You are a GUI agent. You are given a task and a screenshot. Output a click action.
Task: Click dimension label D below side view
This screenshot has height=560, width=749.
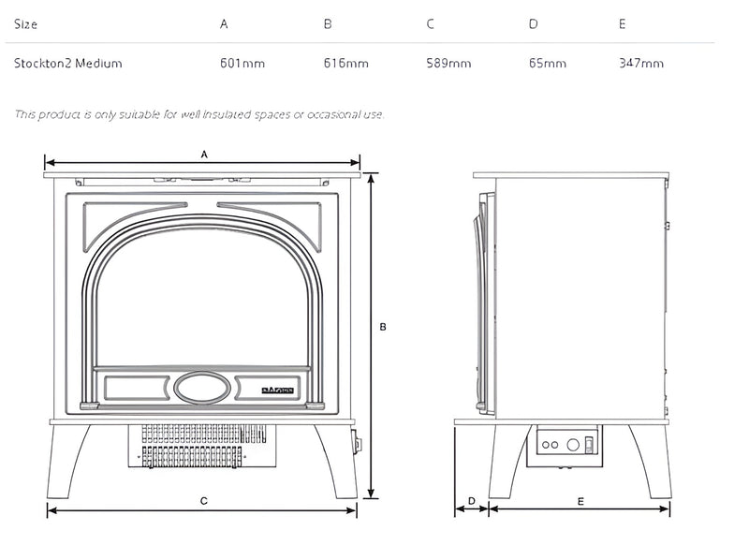coord(471,501)
